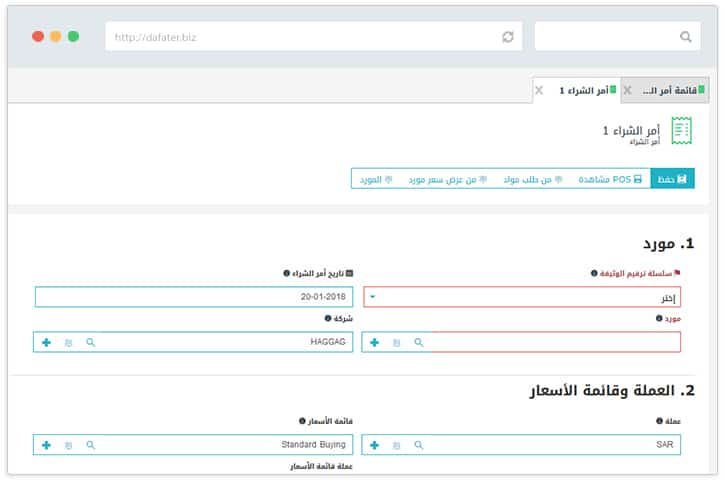
Task: Click the green purchase order document icon
Action: (x=682, y=131)
